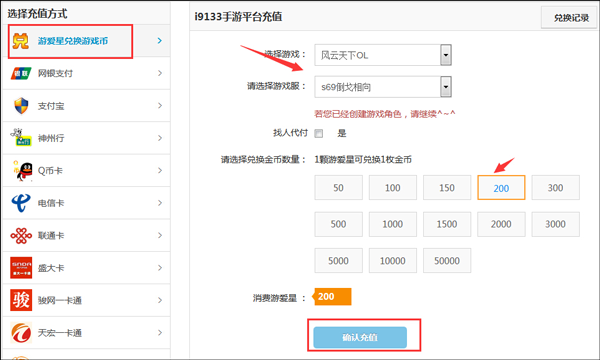
Task: Choose 50000 gold coin amount
Action: pos(447,261)
